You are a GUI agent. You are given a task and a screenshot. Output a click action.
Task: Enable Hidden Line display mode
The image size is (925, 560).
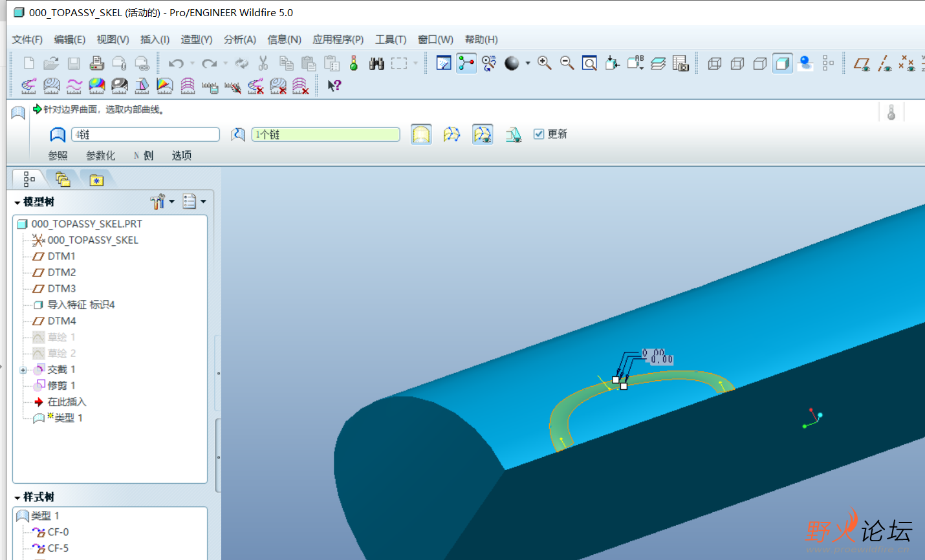(x=737, y=63)
